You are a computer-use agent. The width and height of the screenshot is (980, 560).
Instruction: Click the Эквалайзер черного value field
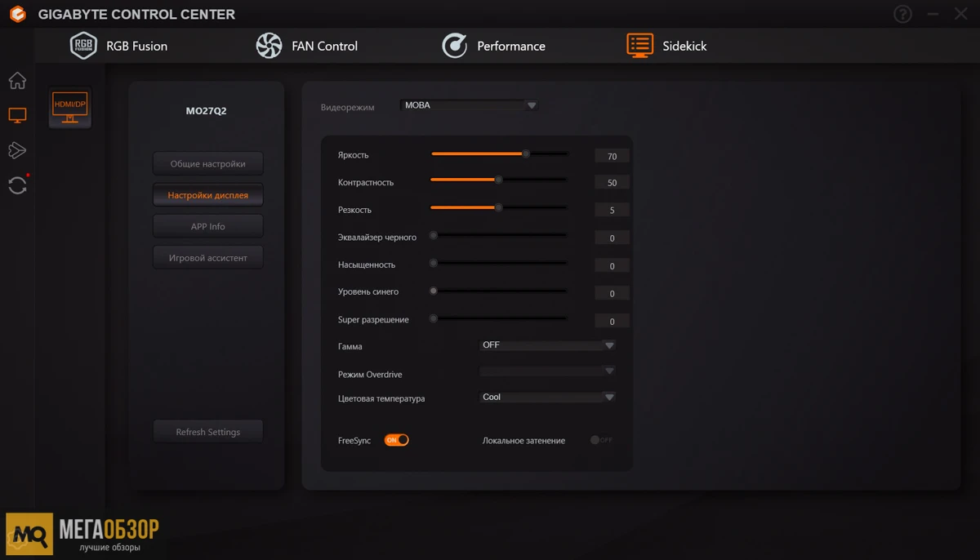[x=612, y=238]
